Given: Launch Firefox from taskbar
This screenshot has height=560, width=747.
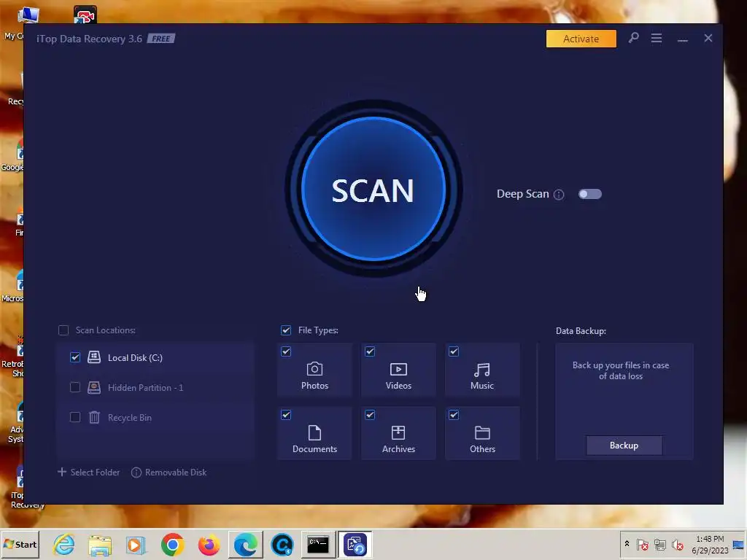Looking at the screenshot, I should (209, 545).
